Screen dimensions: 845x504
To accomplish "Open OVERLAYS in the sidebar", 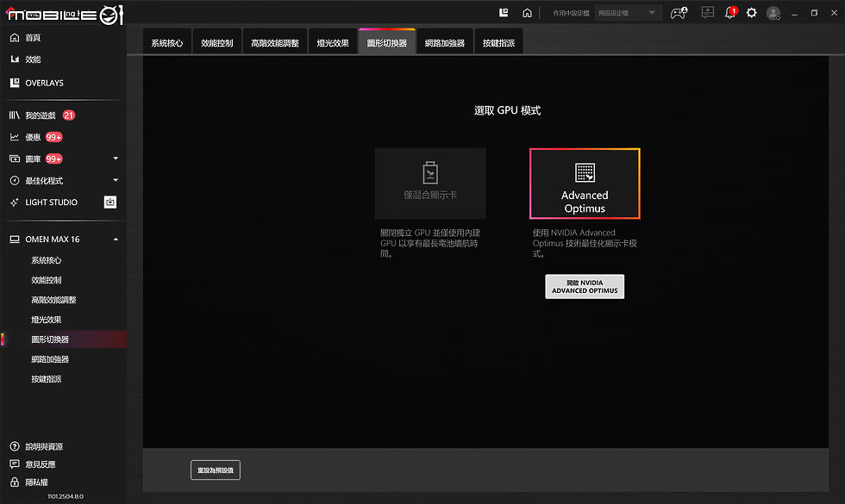I will [x=44, y=83].
